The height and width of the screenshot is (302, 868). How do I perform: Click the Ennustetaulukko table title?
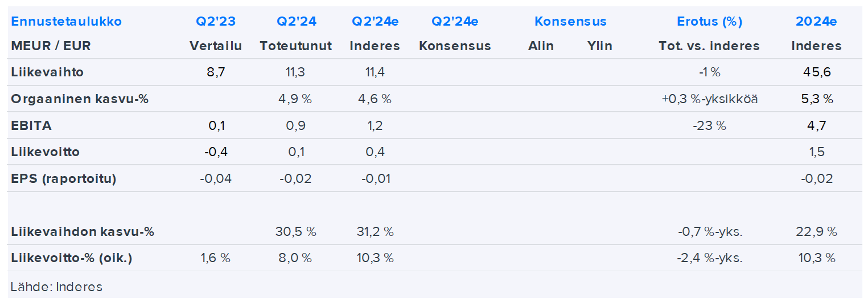(x=67, y=22)
